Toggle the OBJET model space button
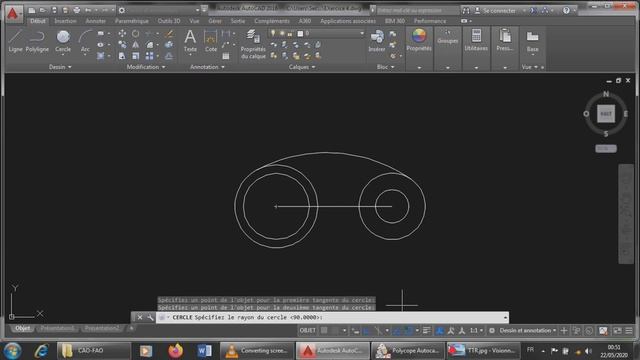Image resolution: width=640 pixels, height=360 pixels. 307,331
